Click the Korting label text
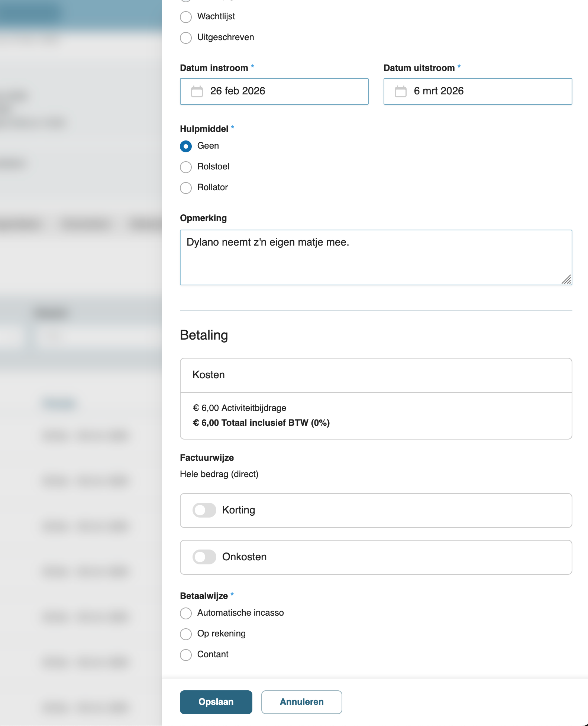This screenshot has height=726, width=588. 239,510
